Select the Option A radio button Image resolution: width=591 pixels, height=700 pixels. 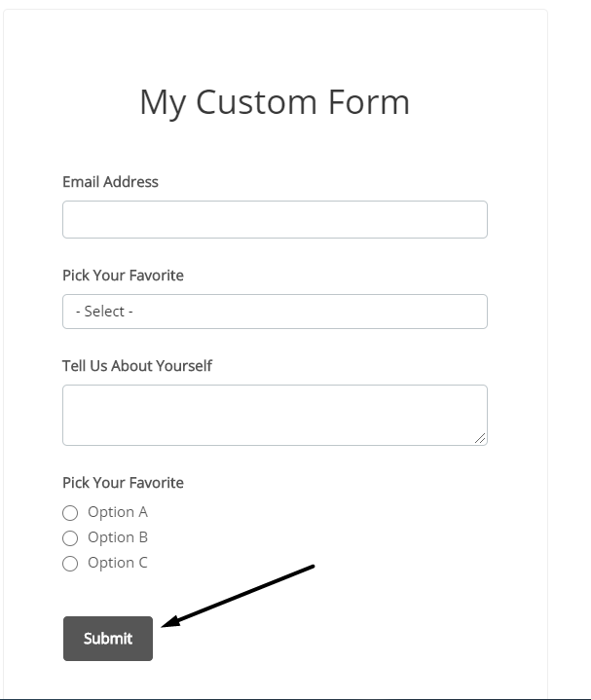(x=69, y=513)
